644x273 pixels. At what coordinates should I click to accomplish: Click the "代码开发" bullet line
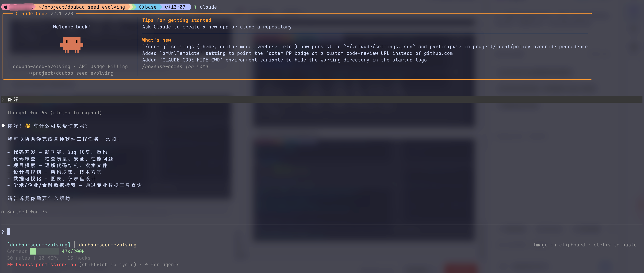(x=57, y=152)
